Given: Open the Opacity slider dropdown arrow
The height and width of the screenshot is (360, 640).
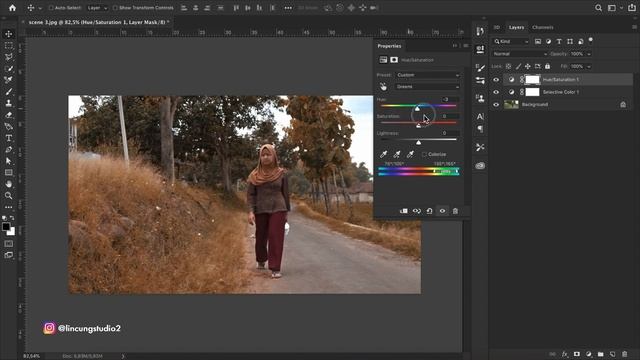Looking at the screenshot, I should click(x=589, y=54).
